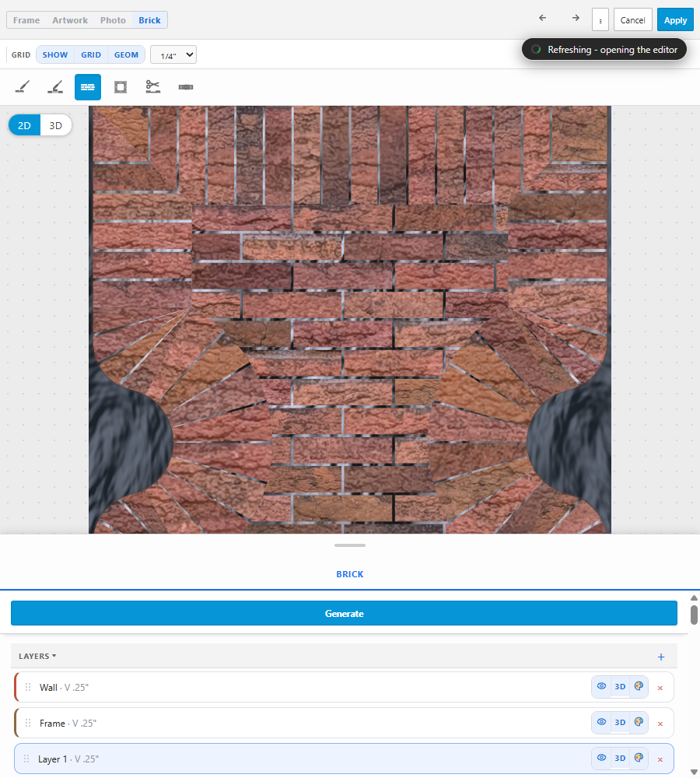Toggle visibility of the Wall layer
Screen dimensions: 700x778
click(x=601, y=686)
